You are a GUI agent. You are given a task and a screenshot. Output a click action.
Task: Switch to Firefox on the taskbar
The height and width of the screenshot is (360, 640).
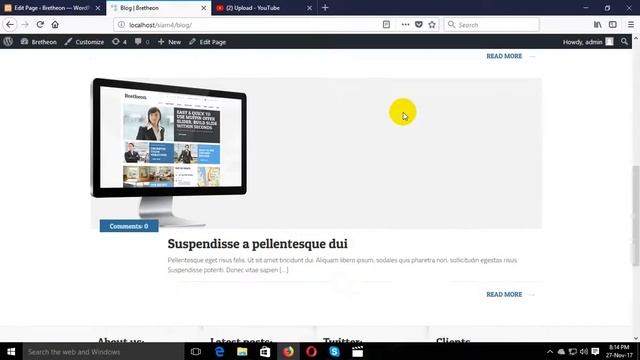(288, 351)
